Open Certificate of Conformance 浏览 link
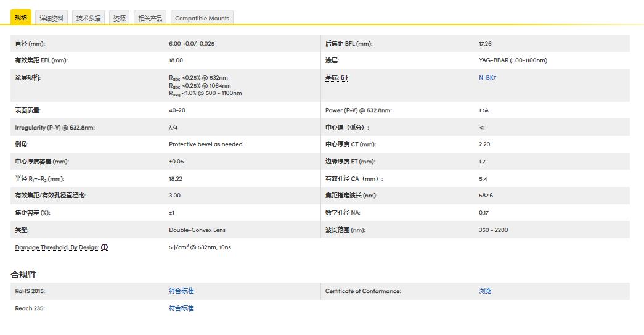The image size is (644, 335). click(485, 291)
